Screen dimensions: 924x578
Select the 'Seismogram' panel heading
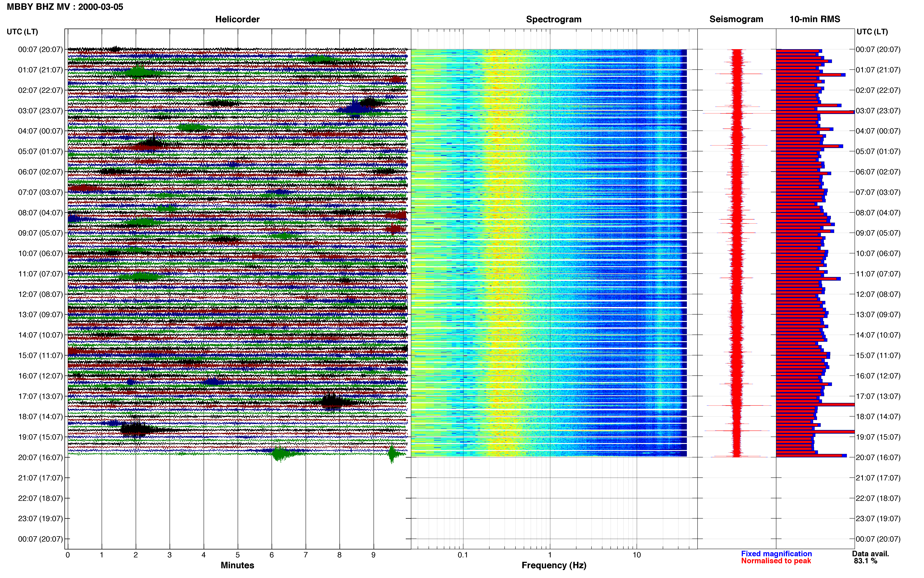click(736, 19)
